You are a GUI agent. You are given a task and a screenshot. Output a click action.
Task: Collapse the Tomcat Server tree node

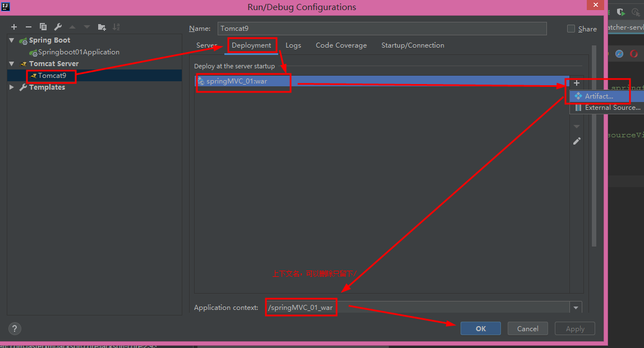click(12, 64)
